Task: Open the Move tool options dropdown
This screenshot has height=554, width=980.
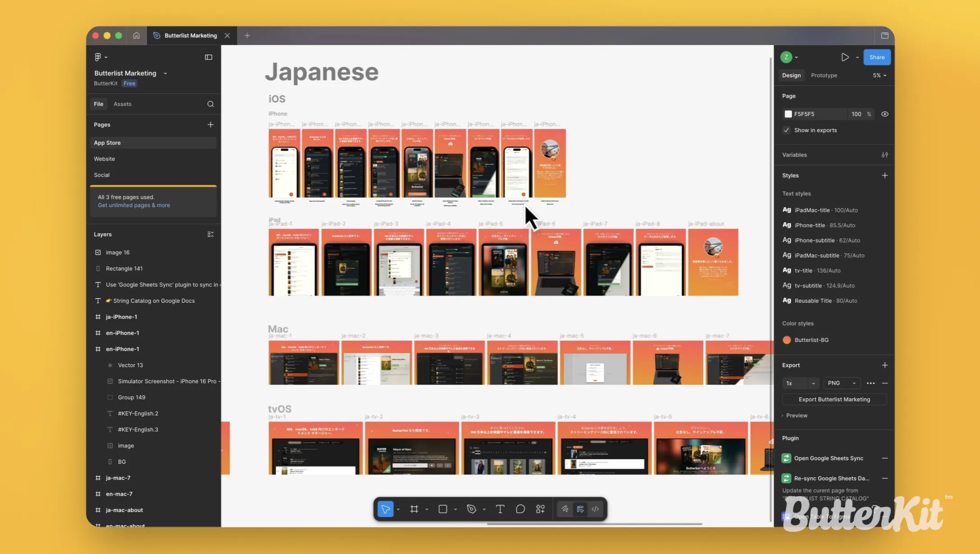Action: click(398, 509)
